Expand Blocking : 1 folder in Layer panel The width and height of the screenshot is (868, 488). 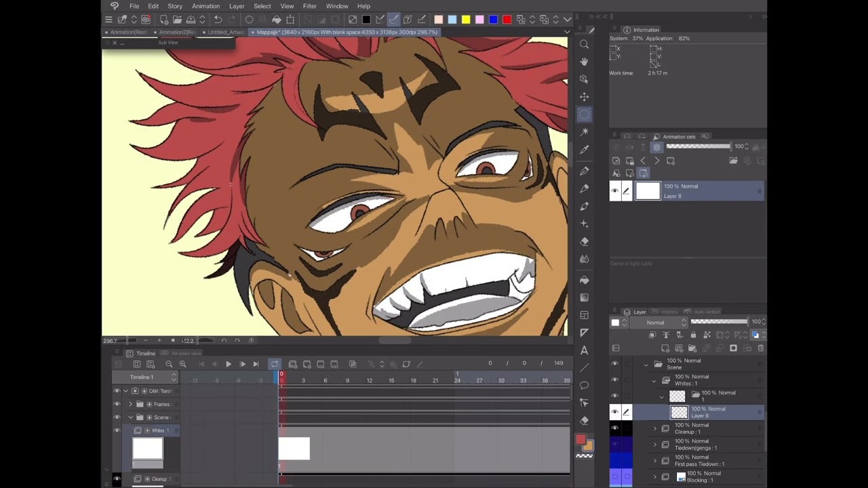tap(654, 477)
